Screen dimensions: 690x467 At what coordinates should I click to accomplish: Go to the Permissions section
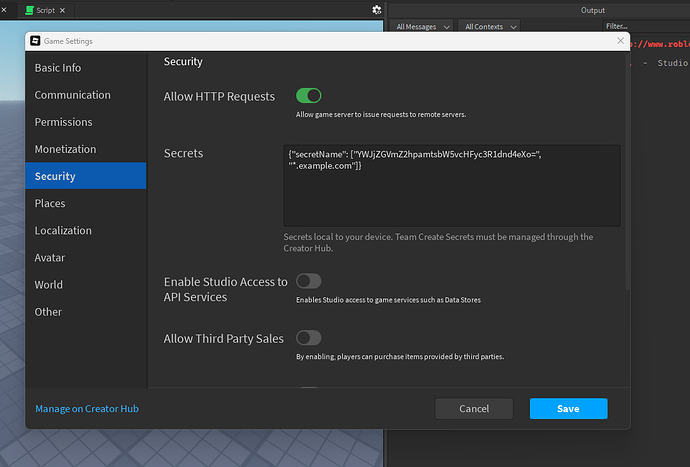pyautogui.click(x=63, y=122)
